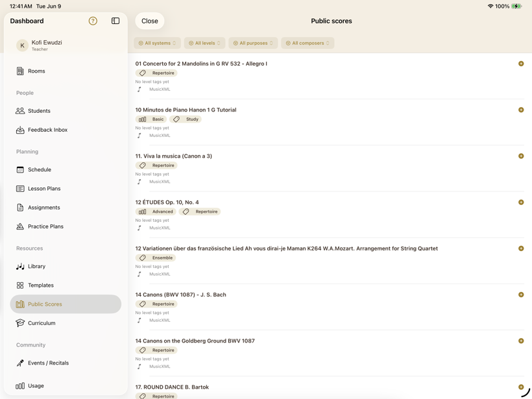Screen dimensions: 532x399
Task: Open the help question mark icon
Action: [x=93, y=21]
